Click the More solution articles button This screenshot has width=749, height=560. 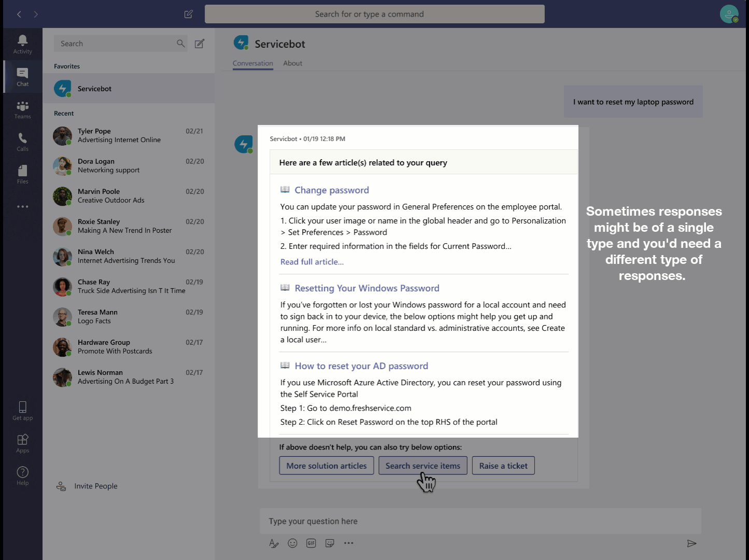pyautogui.click(x=327, y=466)
